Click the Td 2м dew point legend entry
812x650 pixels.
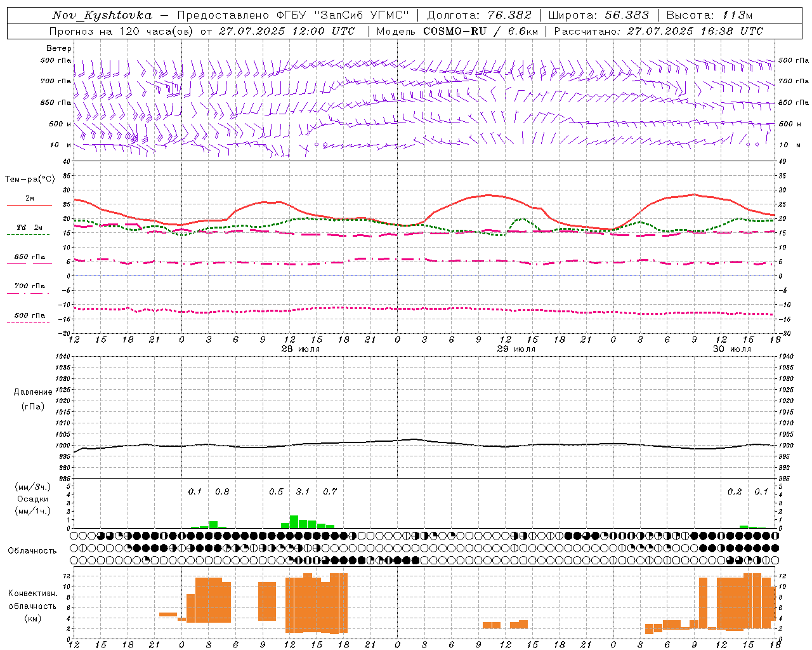coord(30,227)
